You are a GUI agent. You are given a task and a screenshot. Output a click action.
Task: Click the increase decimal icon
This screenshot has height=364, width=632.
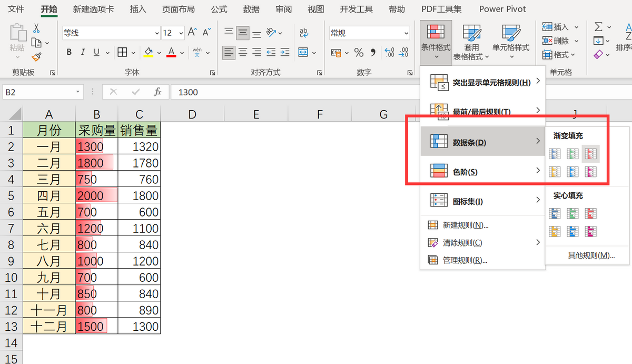390,53
